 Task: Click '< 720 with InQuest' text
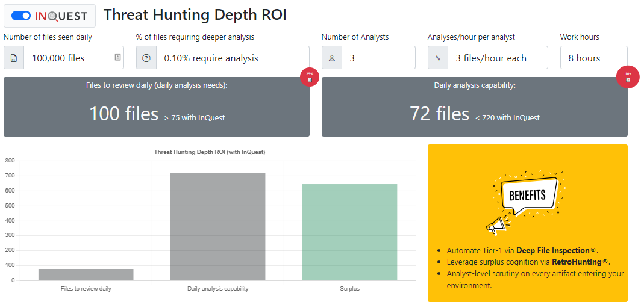pos(508,118)
